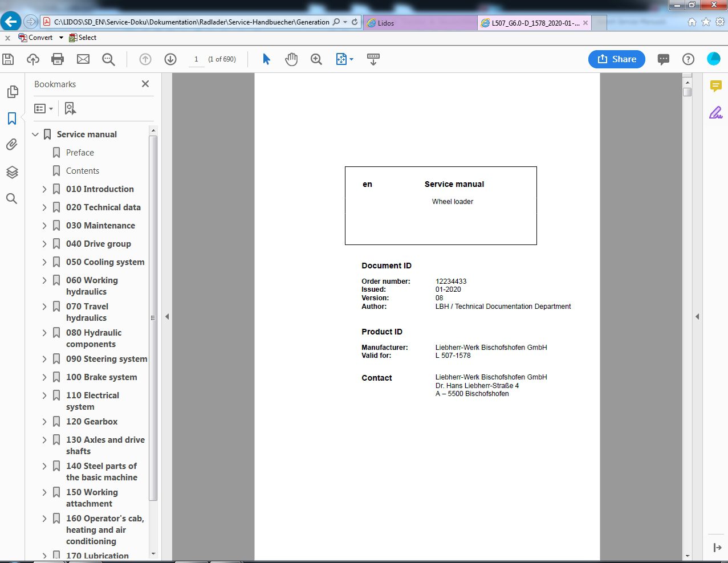Jump to 120 Gearbox bookmark
The height and width of the screenshot is (563, 728).
tap(92, 422)
